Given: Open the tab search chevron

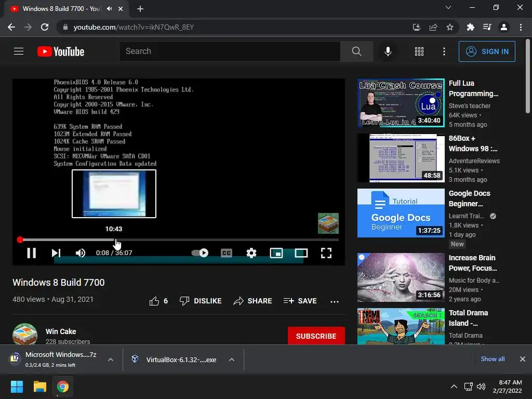Looking at the screenshot, I should [x=448, y=7].
